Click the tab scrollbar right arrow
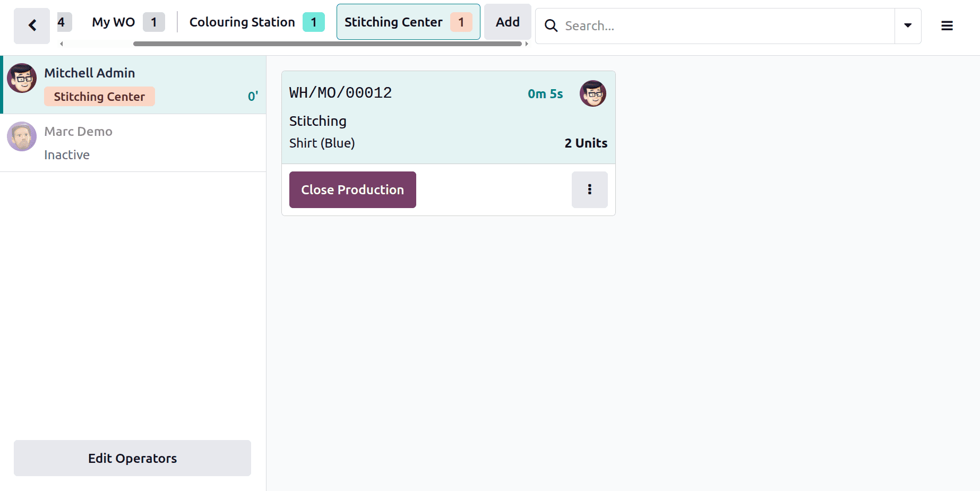The height and width of the screenshot is (491, 980). [527, 44]
